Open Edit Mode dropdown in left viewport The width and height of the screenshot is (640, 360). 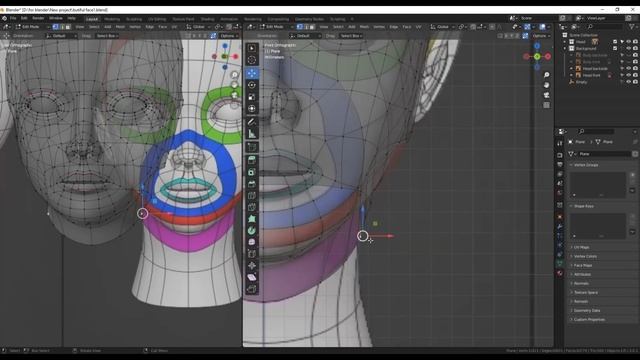coord(32,27)
